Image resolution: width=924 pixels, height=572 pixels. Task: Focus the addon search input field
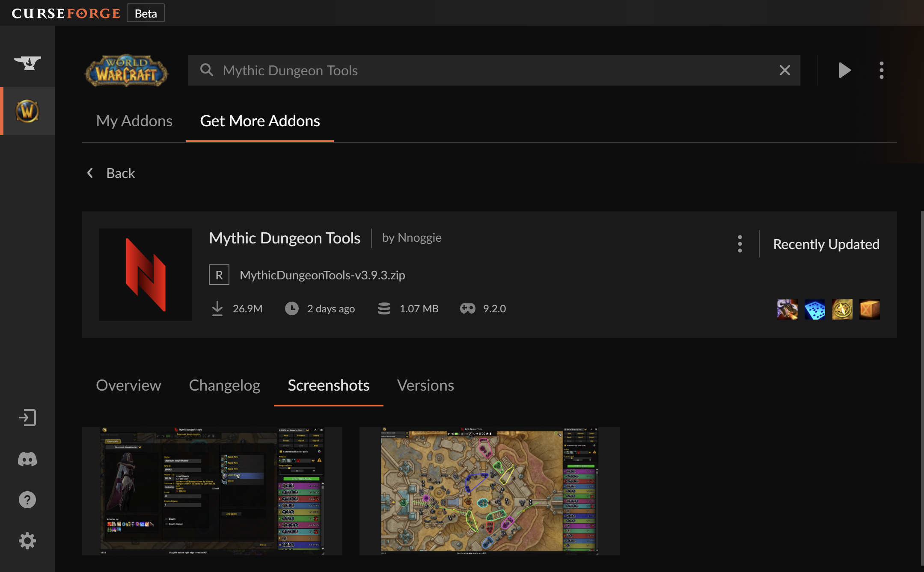pos(494,70)
